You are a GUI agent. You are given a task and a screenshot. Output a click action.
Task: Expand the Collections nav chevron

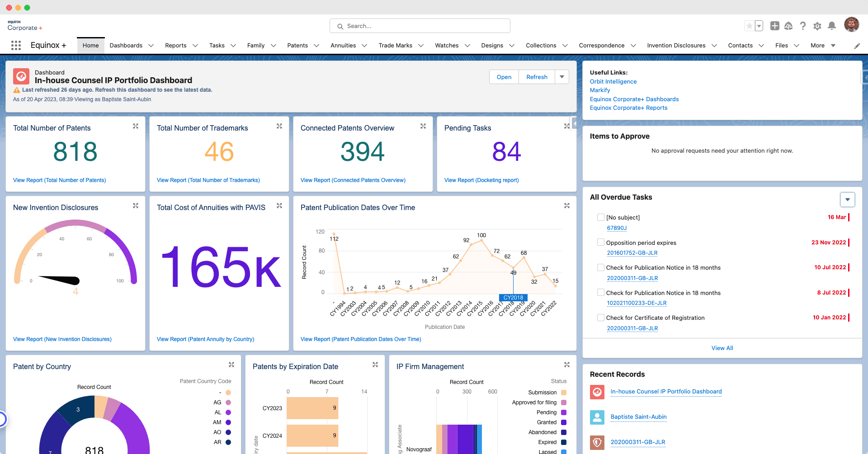click(x=565, y=46)
